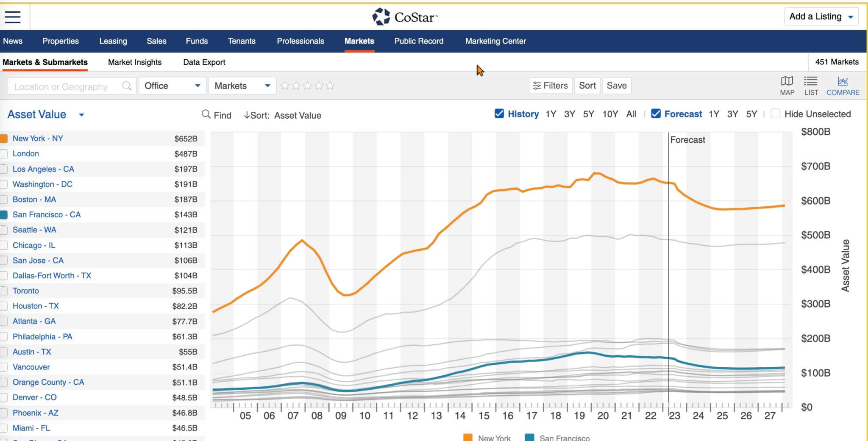Click the orange New York - NY color swatch
The width and height of the screenshot is (868, 441).
[x=4, y=139]
